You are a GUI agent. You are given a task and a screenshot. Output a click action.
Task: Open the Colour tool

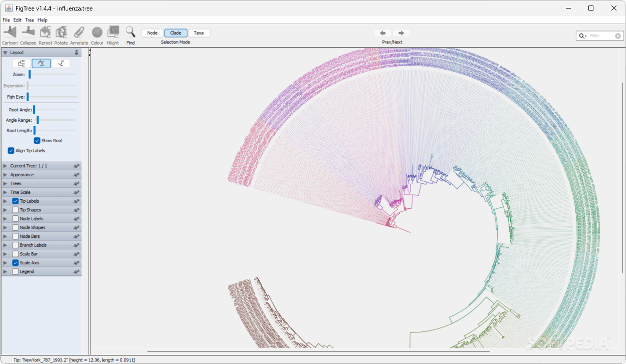pyautogui.click(x=97, y=33)
